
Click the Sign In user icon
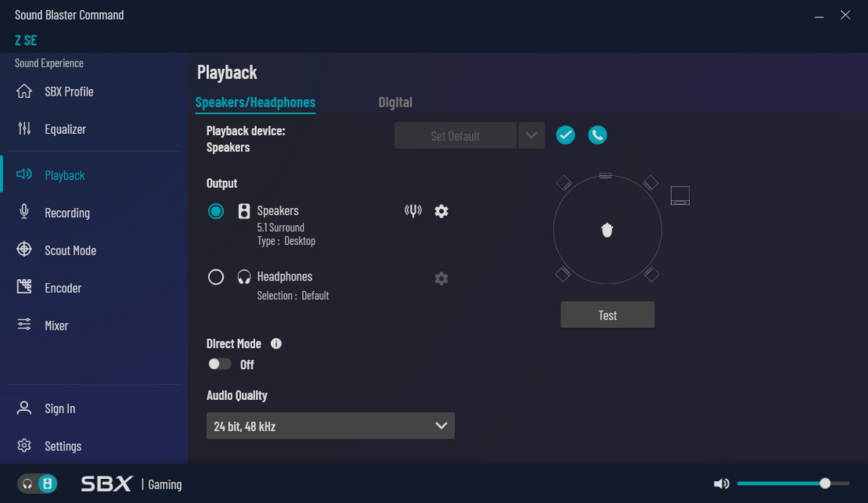24,408
